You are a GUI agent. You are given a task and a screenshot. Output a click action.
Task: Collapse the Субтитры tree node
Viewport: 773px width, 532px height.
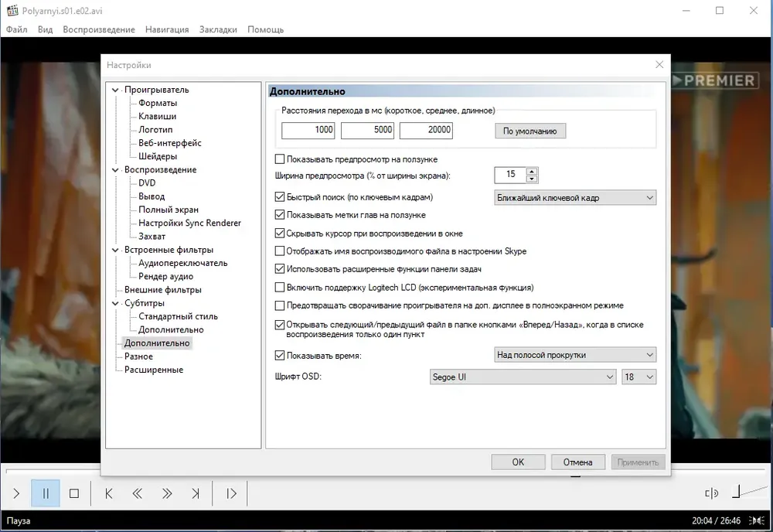click(x=115, y=303)
